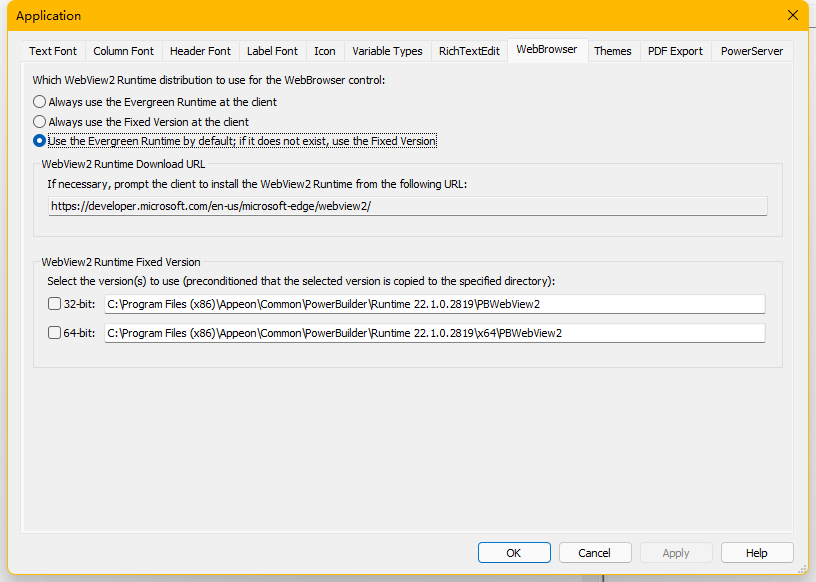816x582 pixels.
Task: Select Always use the Evergreen Runtime option
Action: 40,102
